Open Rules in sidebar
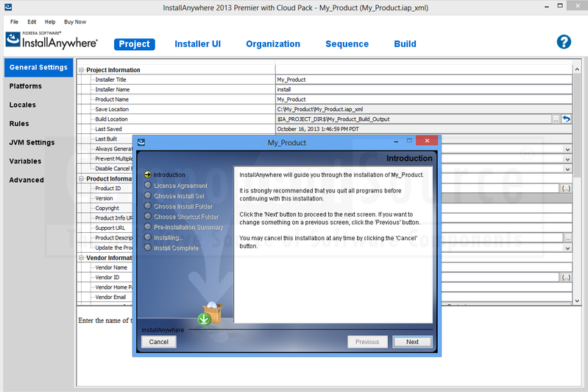Image resolution: width=588 pixels, height=392 pixels. point(19,124)
